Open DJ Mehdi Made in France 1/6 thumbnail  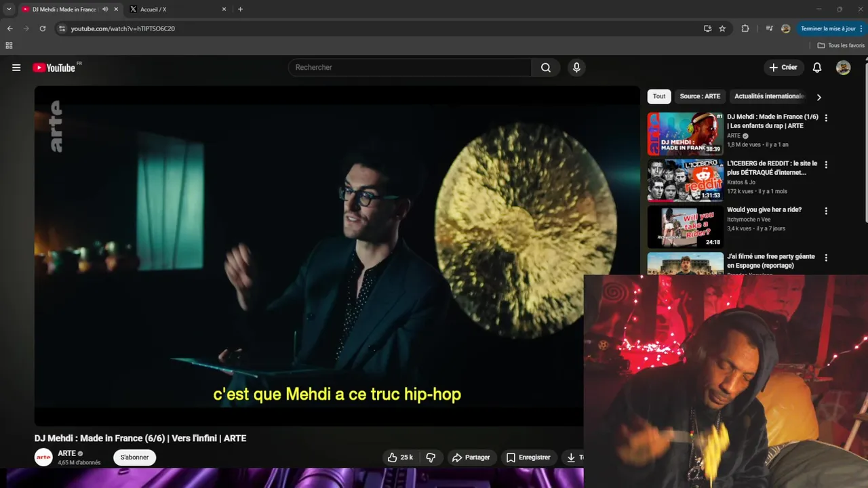tap(685, 134)
